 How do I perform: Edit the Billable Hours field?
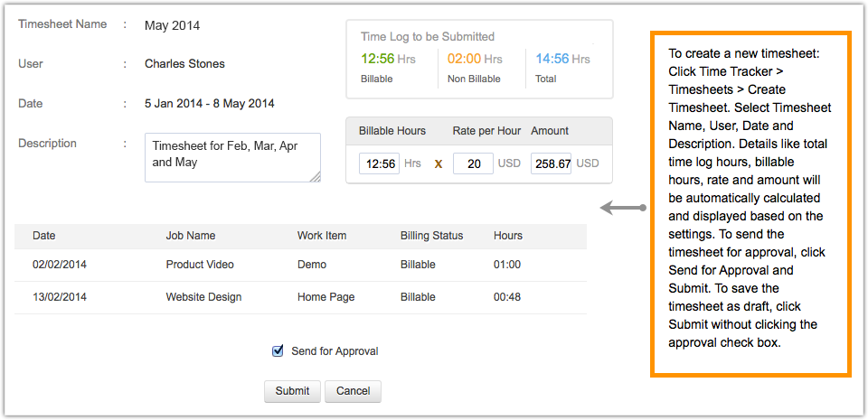click(x=379, y=164)
